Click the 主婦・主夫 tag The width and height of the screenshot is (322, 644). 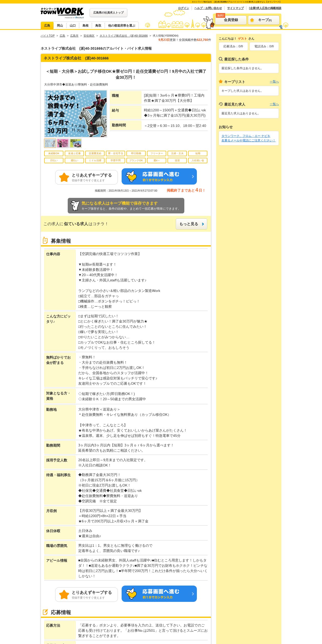pos(177,153)
